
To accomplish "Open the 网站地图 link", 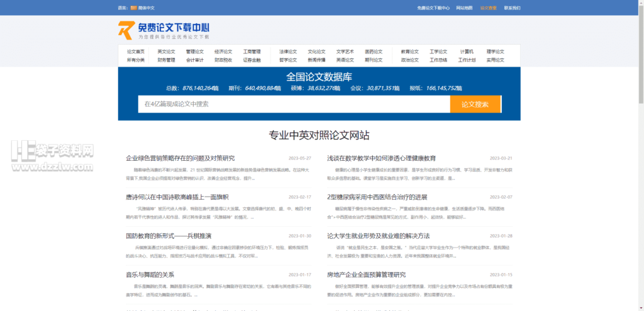I will (x=464, y=8).
